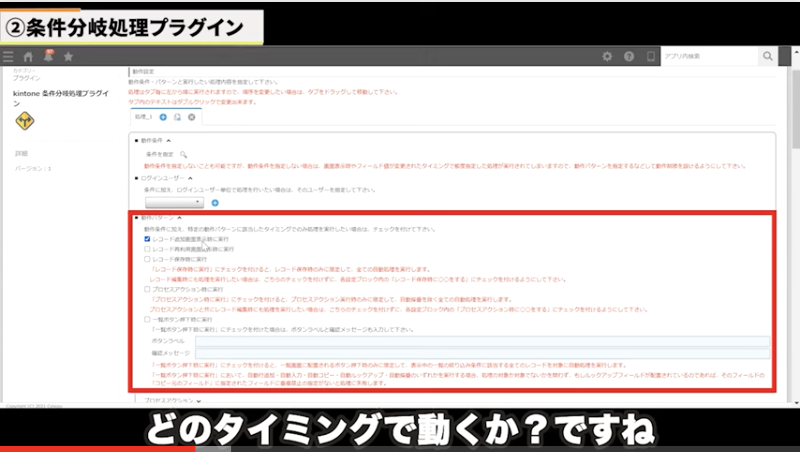Open the notifications bell
This screenshot has width=800, height=452.
click(48, 56)
